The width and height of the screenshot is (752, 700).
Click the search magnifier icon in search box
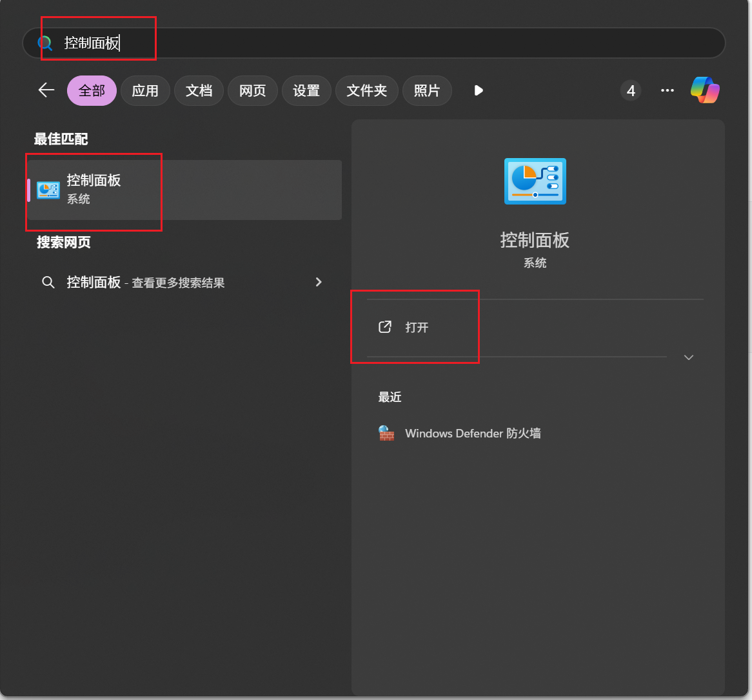(x=45, y=43)
